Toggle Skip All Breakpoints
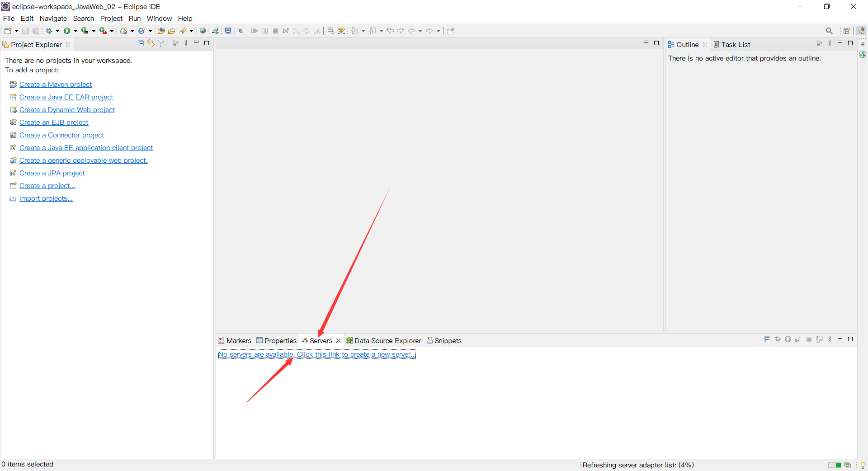This screenshot has height=471, width=868. (241, 31)
